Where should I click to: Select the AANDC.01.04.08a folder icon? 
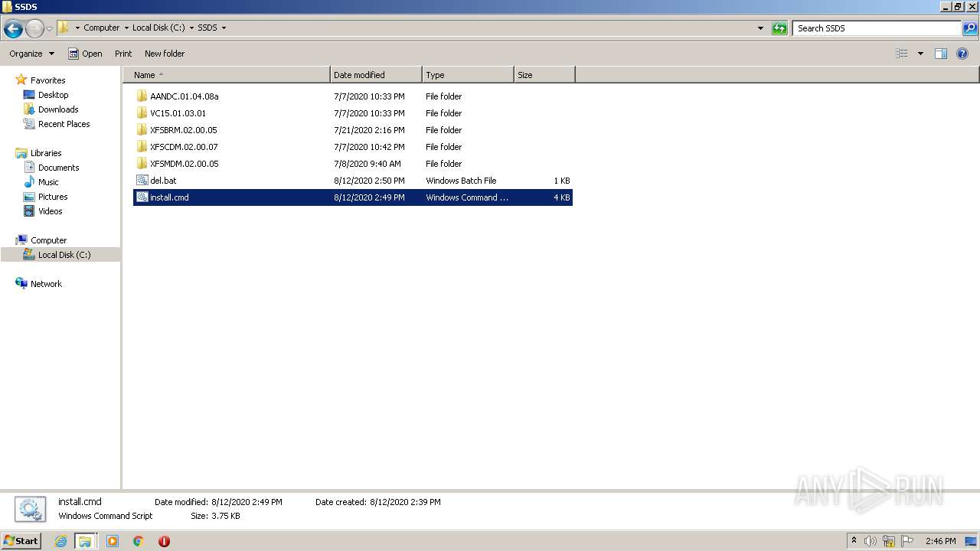(x=142, y=96)
